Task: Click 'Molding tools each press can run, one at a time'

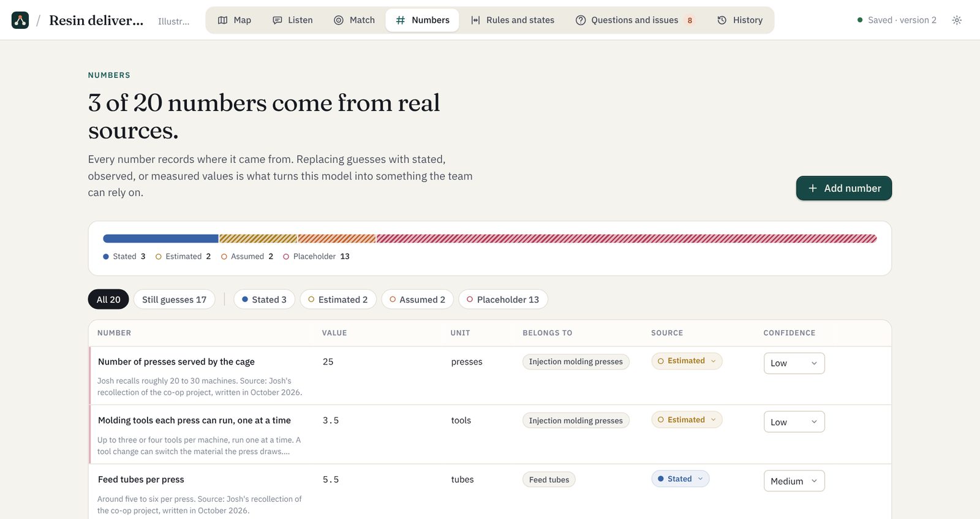Action: [194, 420]
